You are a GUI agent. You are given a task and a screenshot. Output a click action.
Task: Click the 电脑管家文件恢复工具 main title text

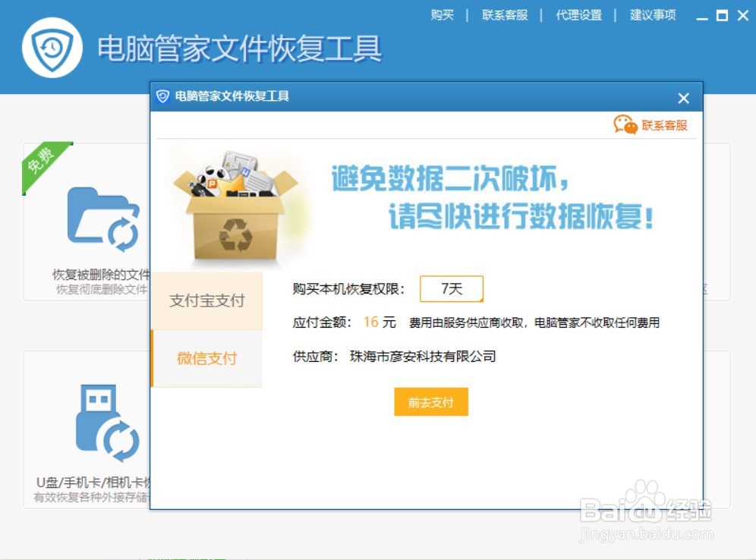pos(240,49)
